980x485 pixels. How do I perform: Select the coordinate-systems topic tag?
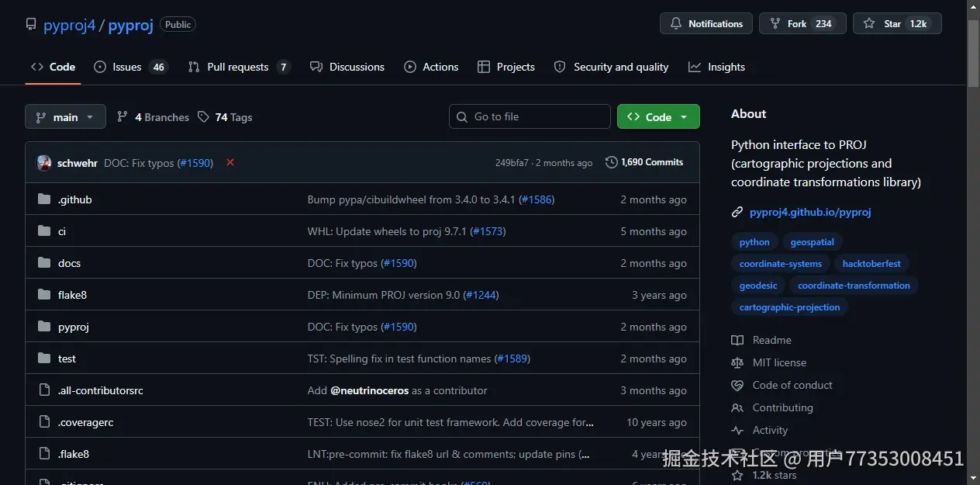781,264
